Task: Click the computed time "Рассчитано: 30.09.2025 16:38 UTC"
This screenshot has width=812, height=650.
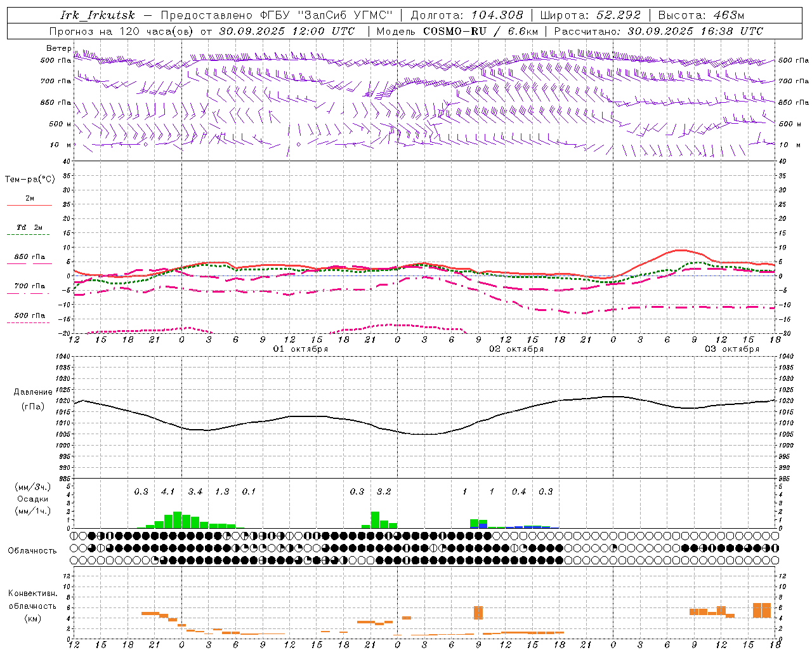Action: 658,31
